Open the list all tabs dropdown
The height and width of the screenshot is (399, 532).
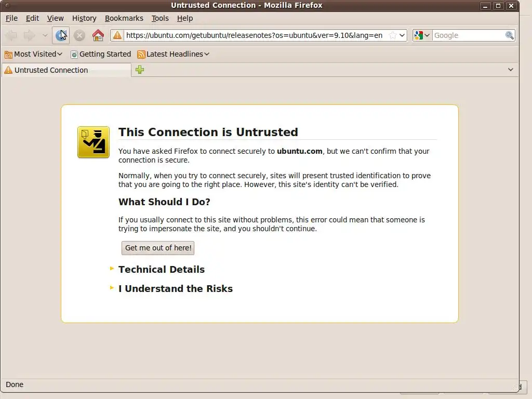(x=510, y=70)
